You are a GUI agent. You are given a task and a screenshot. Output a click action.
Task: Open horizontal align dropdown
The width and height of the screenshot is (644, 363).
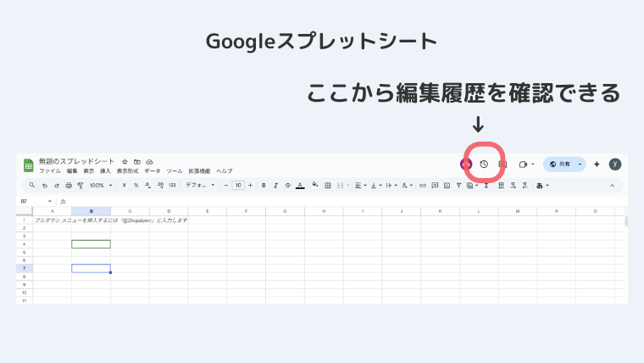361,186
